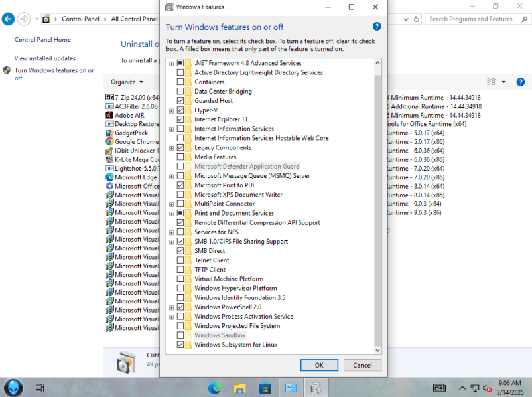Image resolution: width=532 pixels, height=397 pixels.
Task: Click Turn Windows features on or off link
Action: pyautogui.click(x=54, y=74)
